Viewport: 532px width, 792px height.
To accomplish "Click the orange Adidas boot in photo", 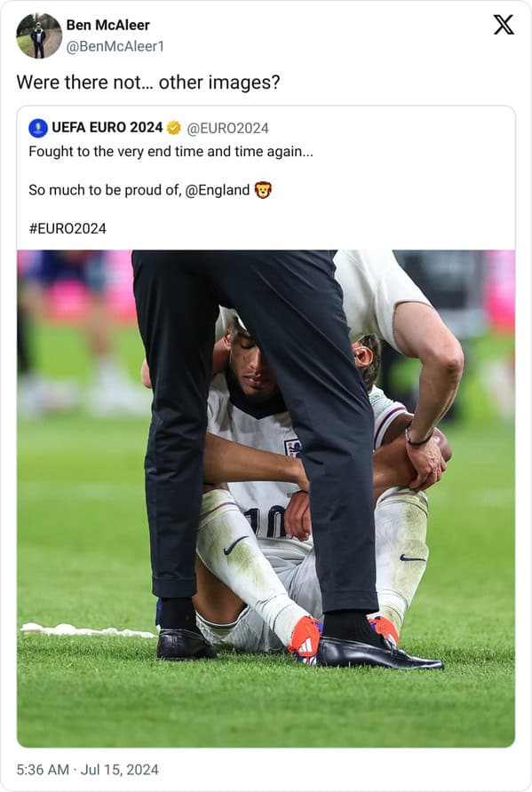I will point(306,639).
